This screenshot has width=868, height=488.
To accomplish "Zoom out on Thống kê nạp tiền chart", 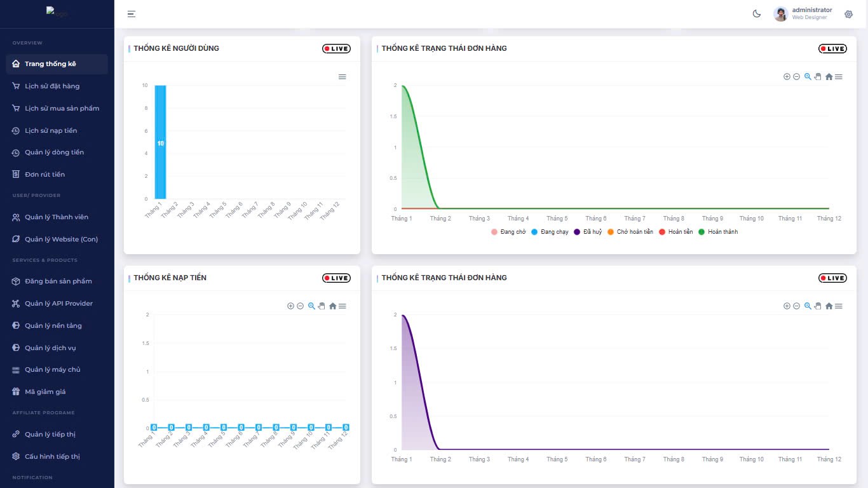I will pyautogui.click(x=300, y=306).
